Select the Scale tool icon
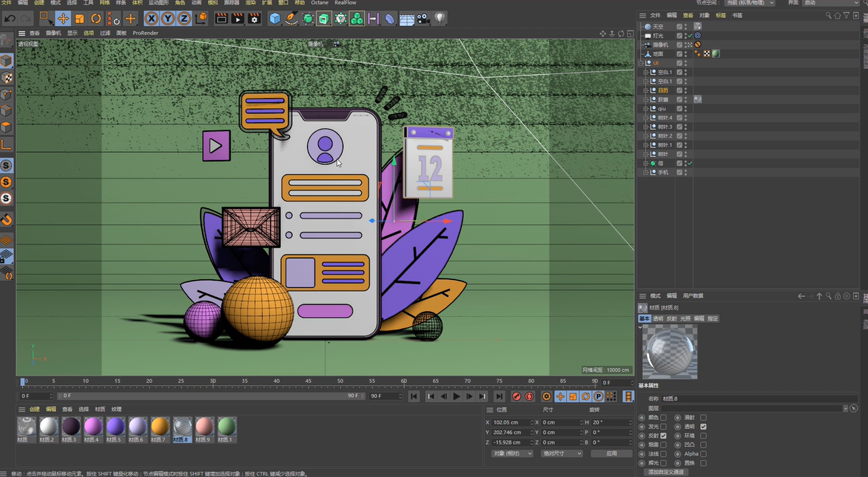 (79, 19)
